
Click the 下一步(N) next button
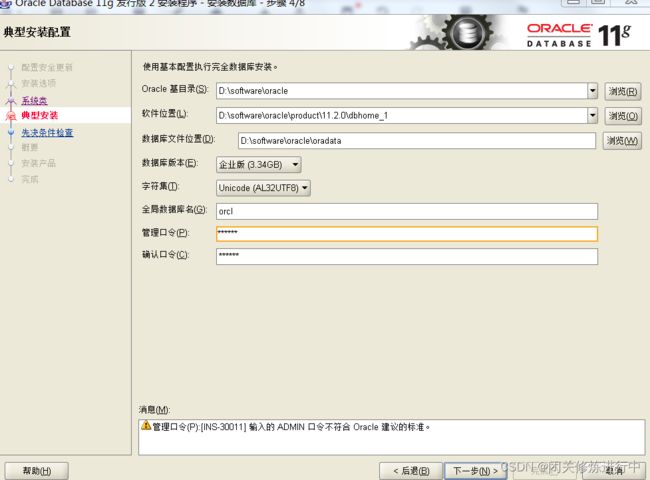click(475, 471)
